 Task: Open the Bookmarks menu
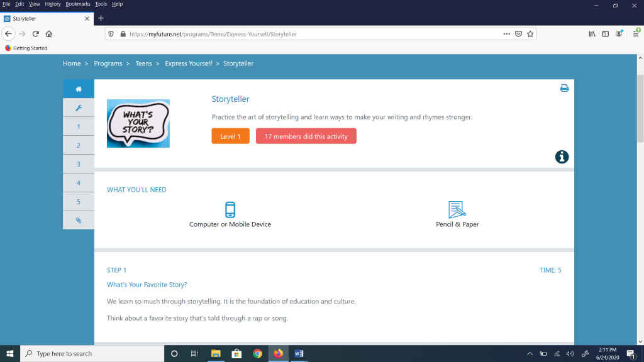pos(78,4)
